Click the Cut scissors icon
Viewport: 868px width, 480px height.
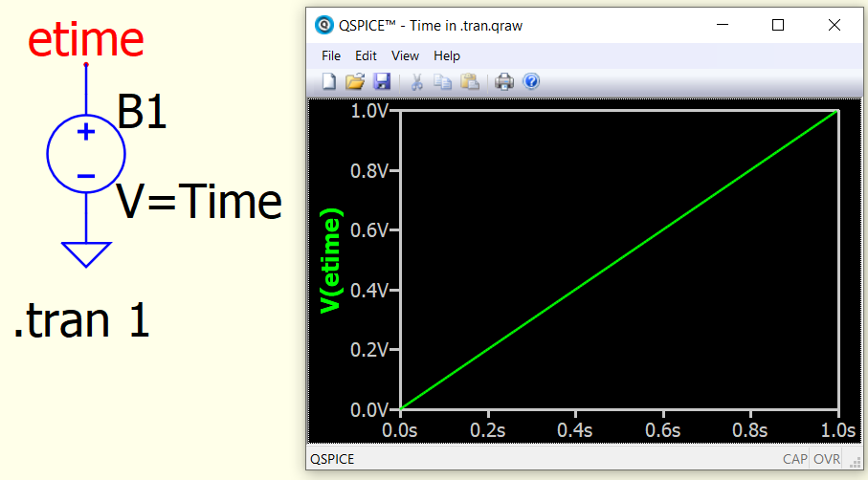(x=416, y=82)
